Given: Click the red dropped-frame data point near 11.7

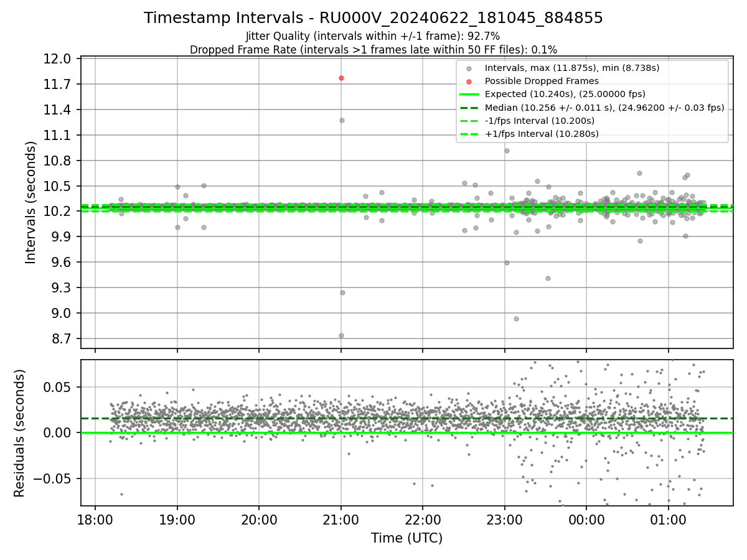Looking at the screenshot, I should pyautogui.click(x=341, y=78).
